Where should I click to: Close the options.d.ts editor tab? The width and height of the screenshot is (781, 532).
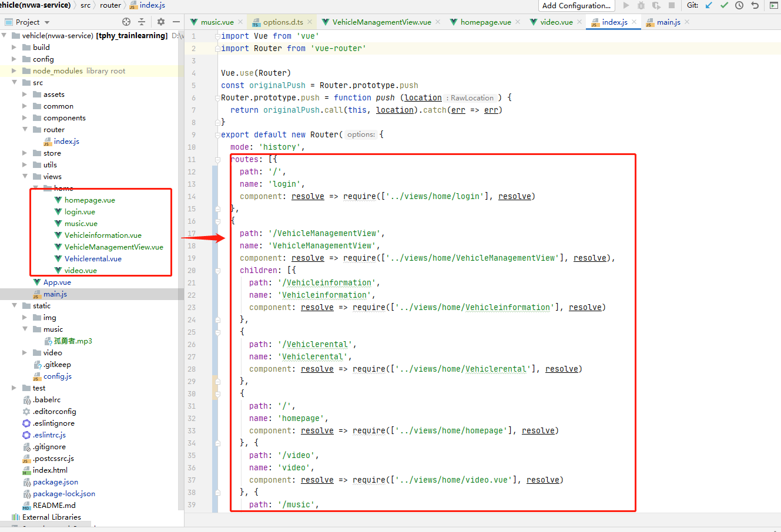coord(310,22)
